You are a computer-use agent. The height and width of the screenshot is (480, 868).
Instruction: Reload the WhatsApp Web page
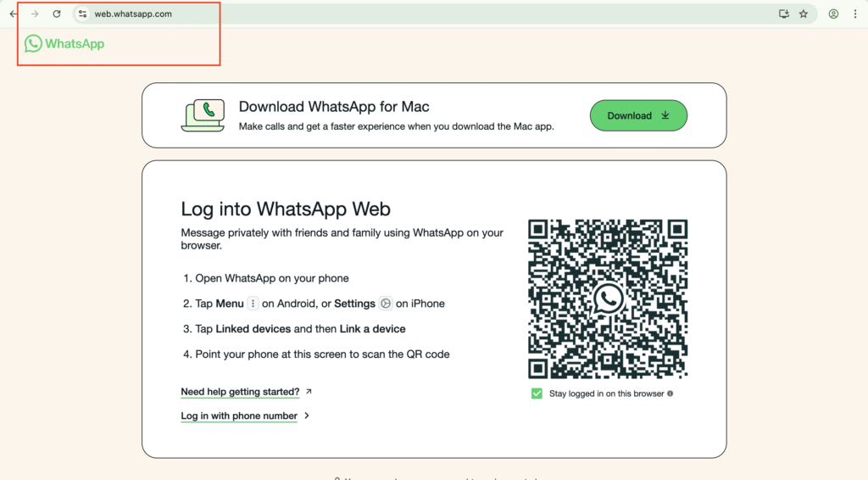57,14
